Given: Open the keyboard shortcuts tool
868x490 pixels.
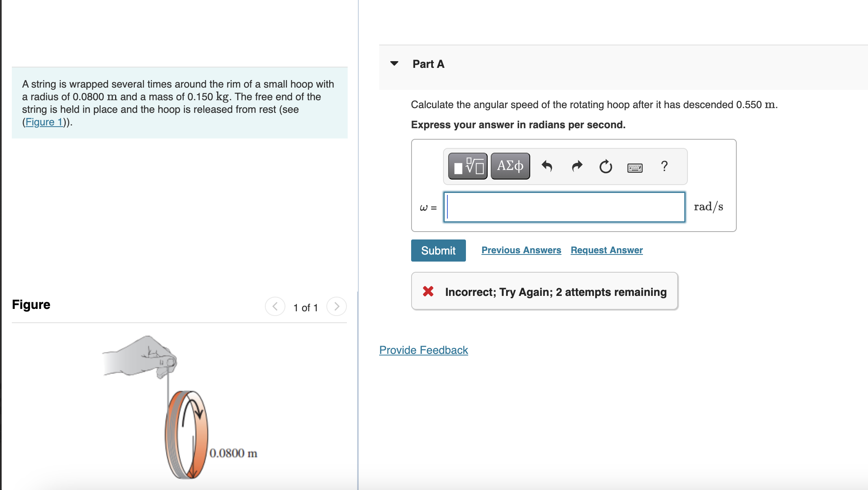Looking at the screenshot, I should 634,167.
